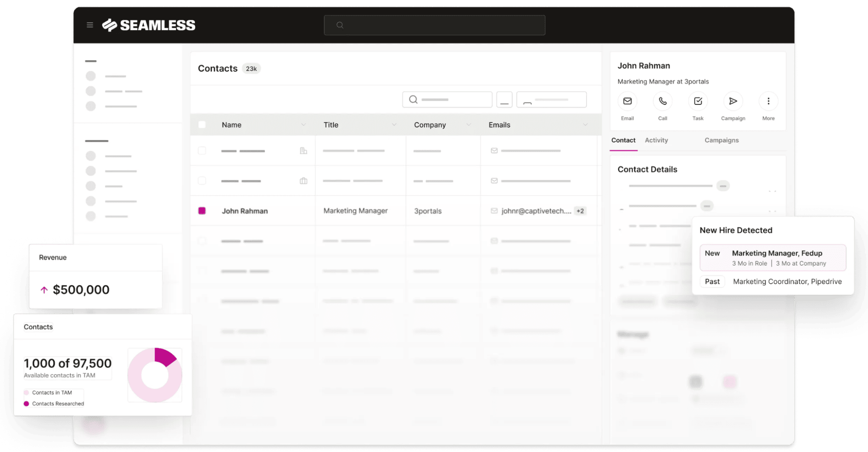Focus the top global search bar
868x452 pixels.
coord(434,25)
